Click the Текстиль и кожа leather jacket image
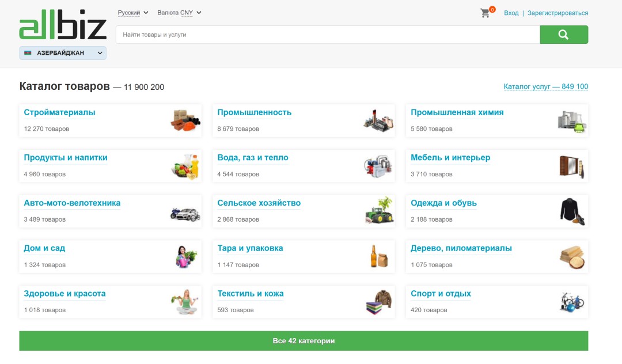Viewport: 622px width, 364px height. click(x=378, y=302)
